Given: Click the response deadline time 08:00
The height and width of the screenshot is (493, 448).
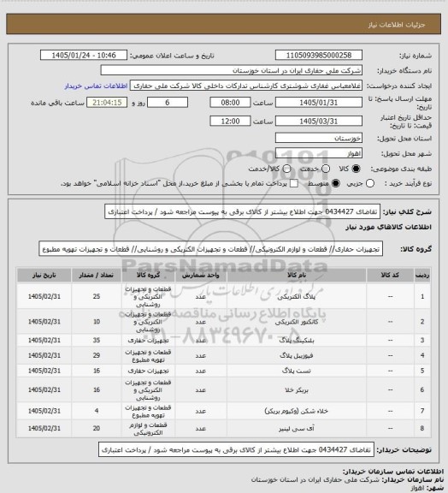Looking at the screenshot, I should [x=230, y=103].
